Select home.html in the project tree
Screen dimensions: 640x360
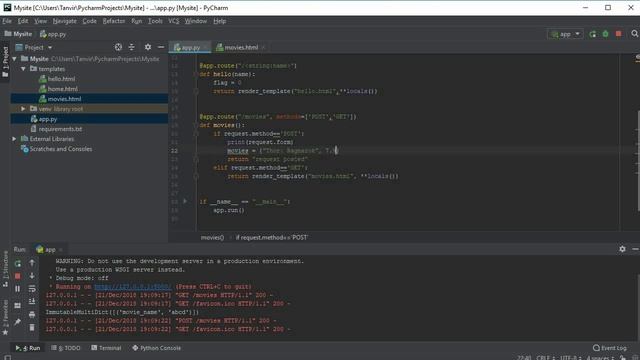62,89
